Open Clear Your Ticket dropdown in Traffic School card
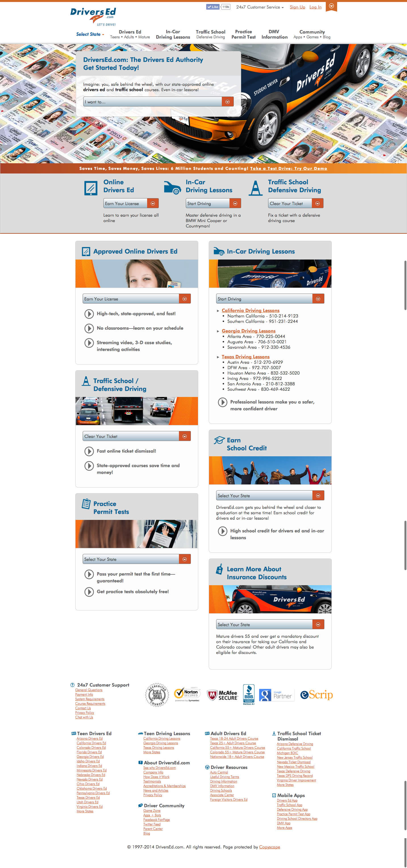407x868 pixels. coord(137,436)
